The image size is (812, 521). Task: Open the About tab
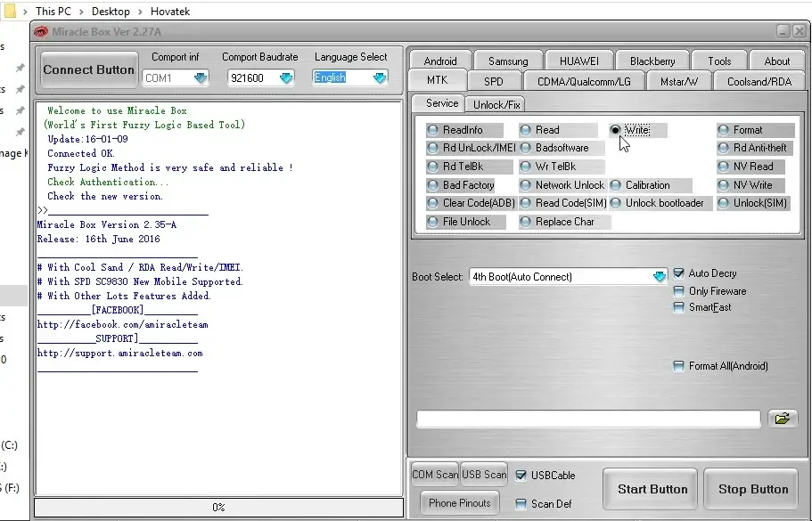pyautogui.click(x=776, y=61)
